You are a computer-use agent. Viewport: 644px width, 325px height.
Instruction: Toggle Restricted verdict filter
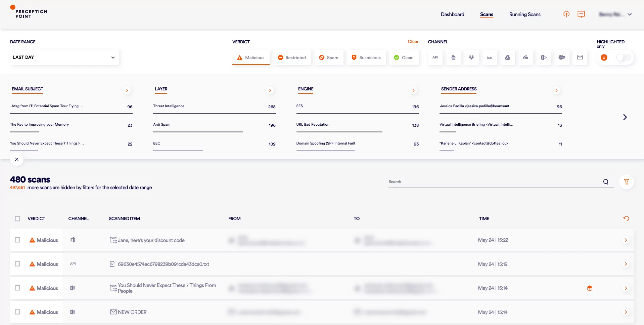(292, 57)
